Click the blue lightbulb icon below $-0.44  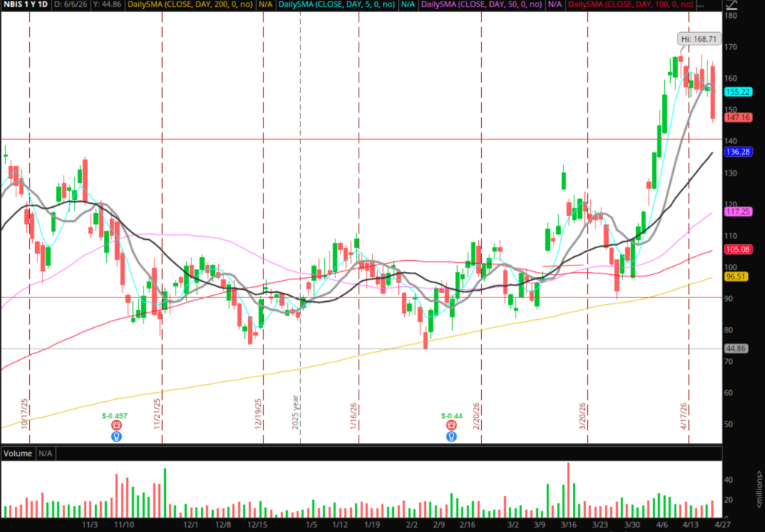tap(451, 436)
